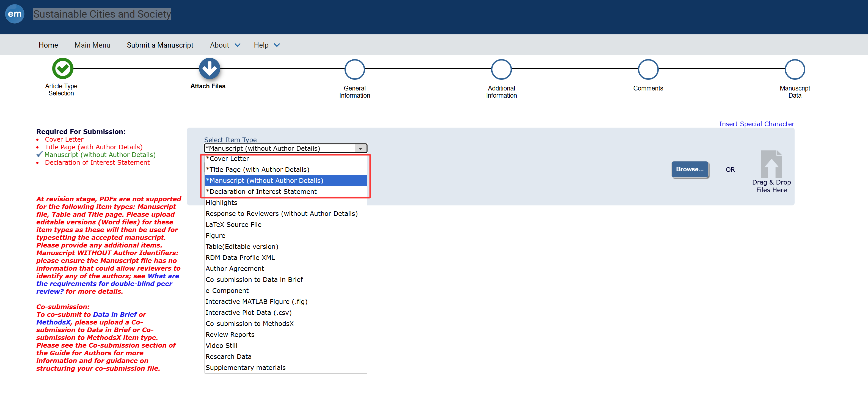
Task: Open the Submit a Manuscript menu item
Action: pos(160,45)
